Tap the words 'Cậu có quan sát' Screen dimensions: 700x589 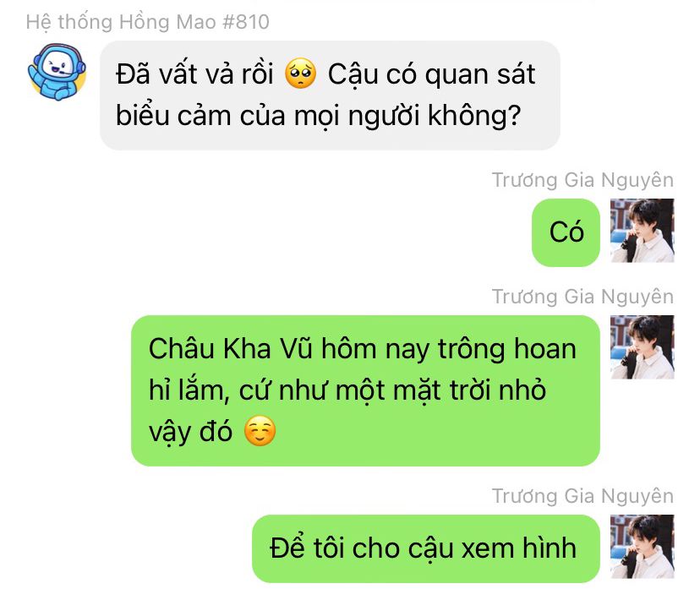[431, 74]
